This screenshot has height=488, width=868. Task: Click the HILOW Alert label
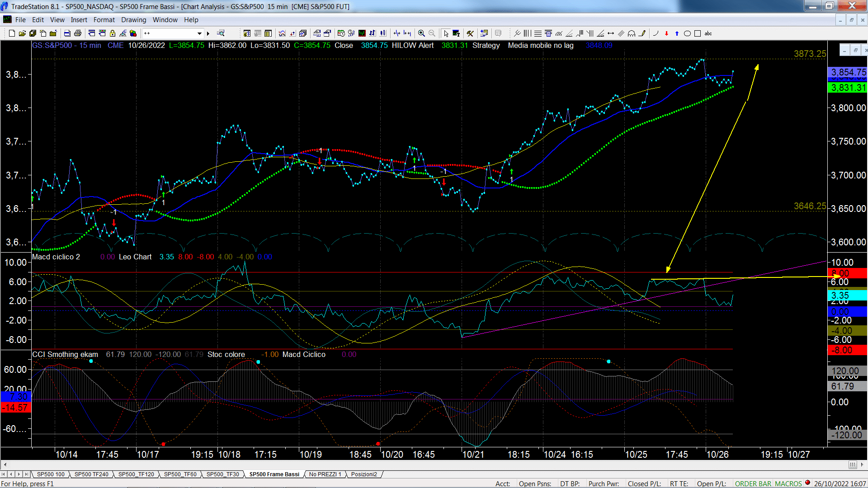coord(413,46)
